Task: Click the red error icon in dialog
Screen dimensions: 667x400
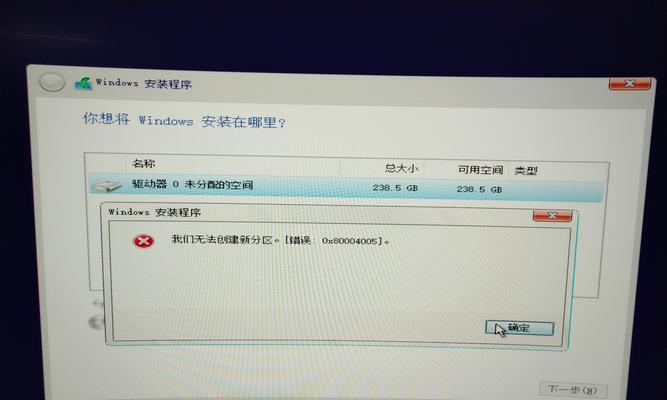Action: coord(143,241)
